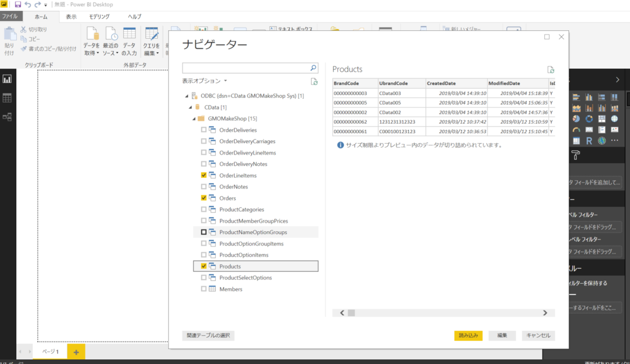
Task: Select the Data view icon
Action: (x=7, y=98)
